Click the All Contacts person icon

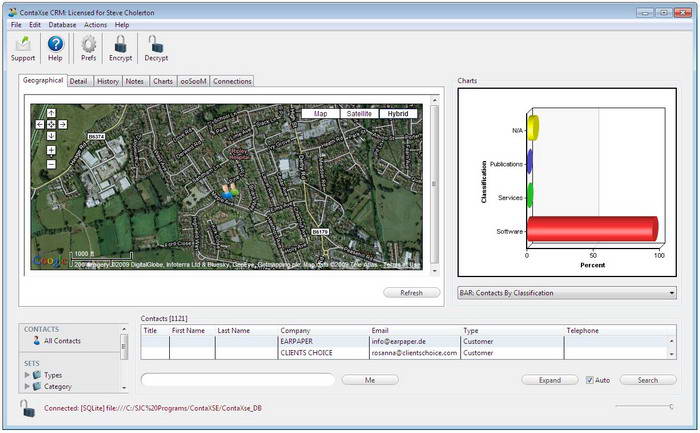(37, 341)
